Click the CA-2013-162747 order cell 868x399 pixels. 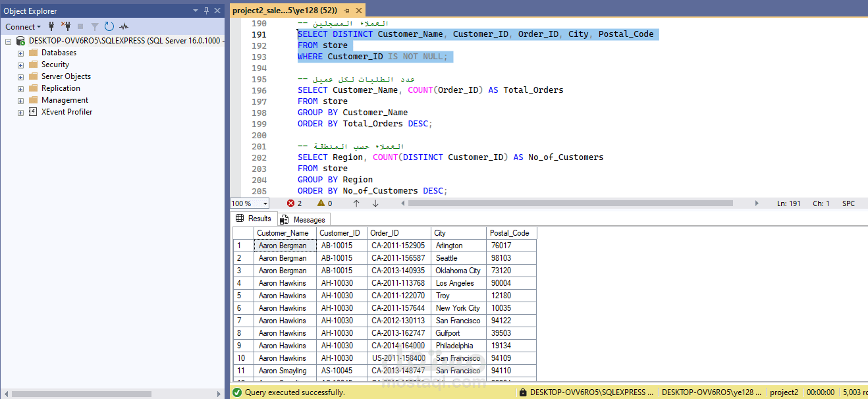tap(399, 333)
